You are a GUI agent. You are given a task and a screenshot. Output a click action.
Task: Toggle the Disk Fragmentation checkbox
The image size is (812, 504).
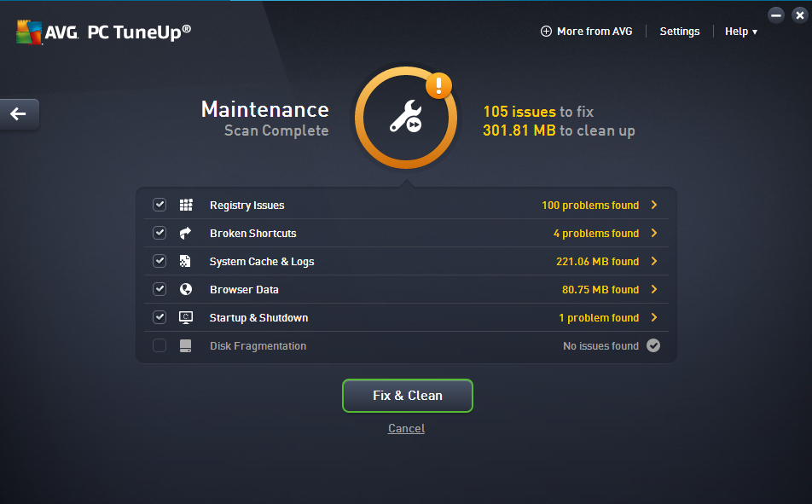159,345
